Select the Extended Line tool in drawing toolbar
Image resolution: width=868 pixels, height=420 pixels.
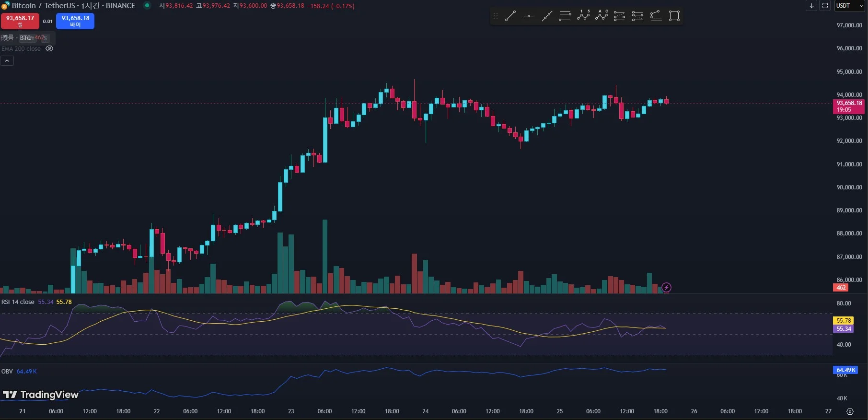pos(547,16)
